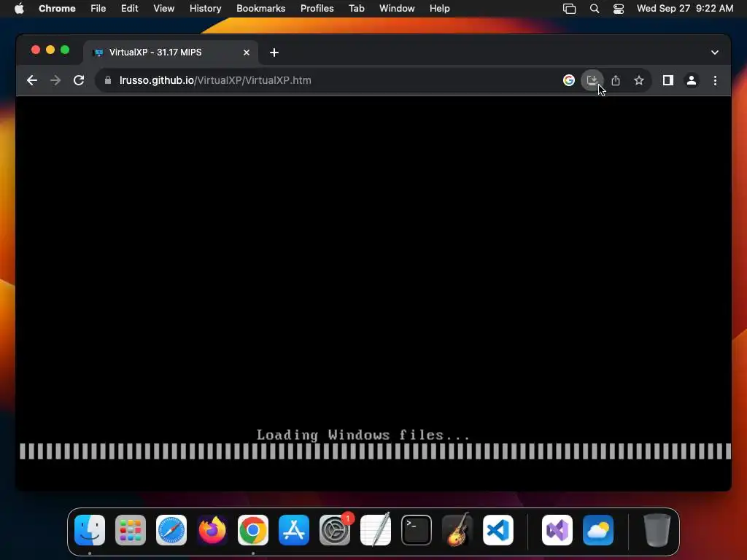Screen dimensions: 747x560
Task: Open App Store from the dock
Action: point(294,530)
